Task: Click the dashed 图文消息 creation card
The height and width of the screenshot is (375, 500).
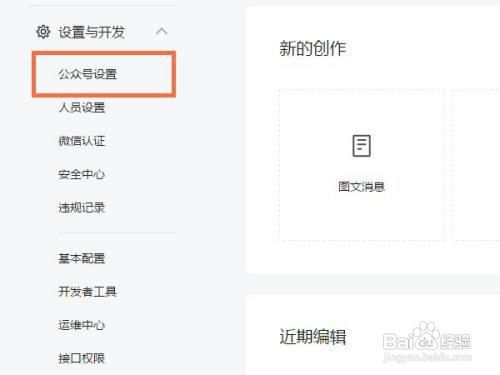Action: [x=362, y=165]
